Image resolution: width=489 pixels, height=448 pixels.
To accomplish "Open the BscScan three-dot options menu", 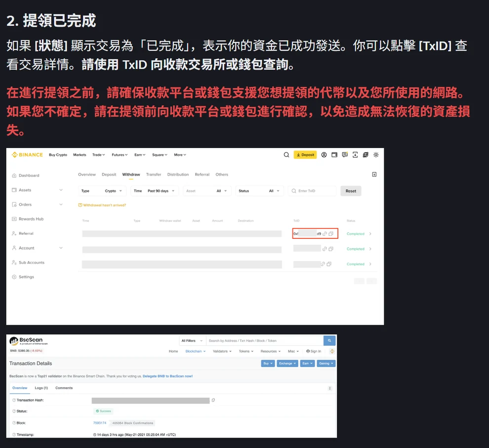I will pyautogui.click(x=329, y=388).
